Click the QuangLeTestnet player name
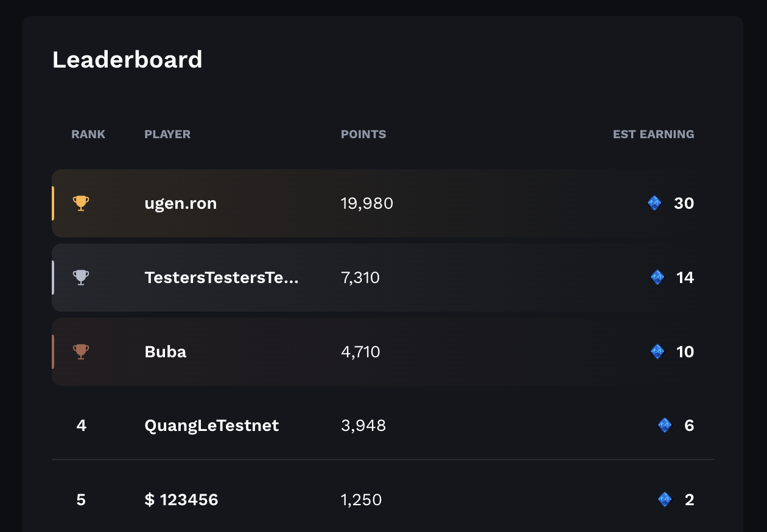 212,426
